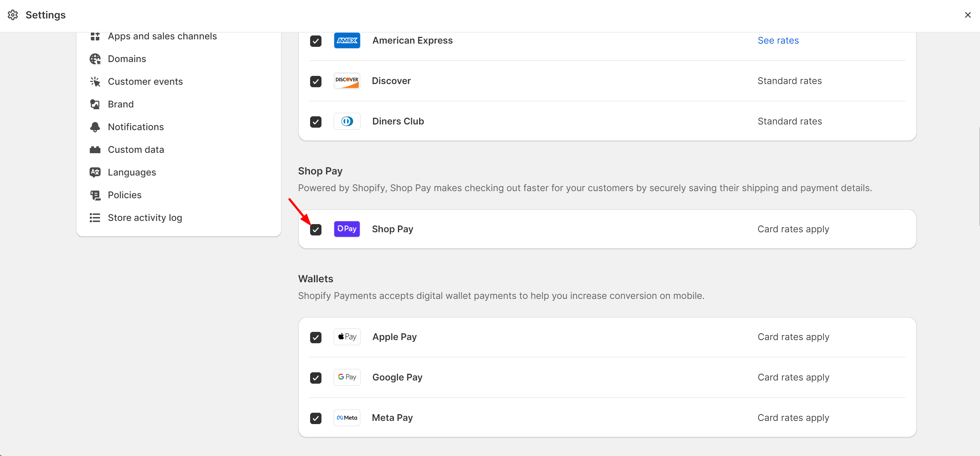Click the Policies document icon

point(95,195)
